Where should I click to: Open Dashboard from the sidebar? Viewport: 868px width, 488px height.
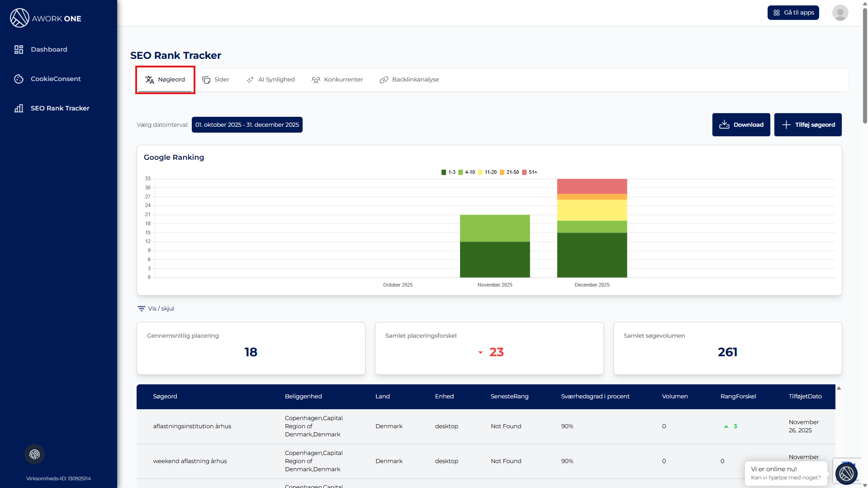click(49, 49)
